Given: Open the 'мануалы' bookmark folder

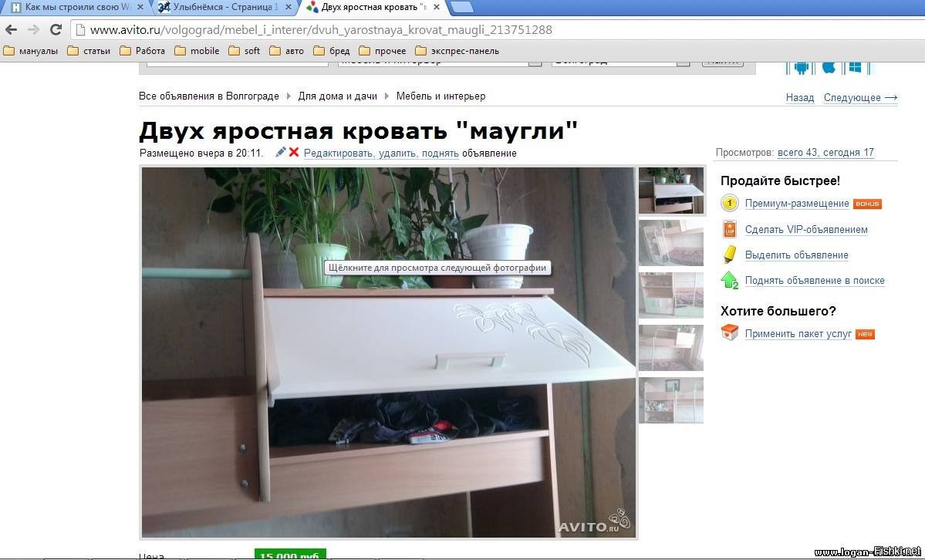Looking at the screenshot, I should tap(31, 51).
